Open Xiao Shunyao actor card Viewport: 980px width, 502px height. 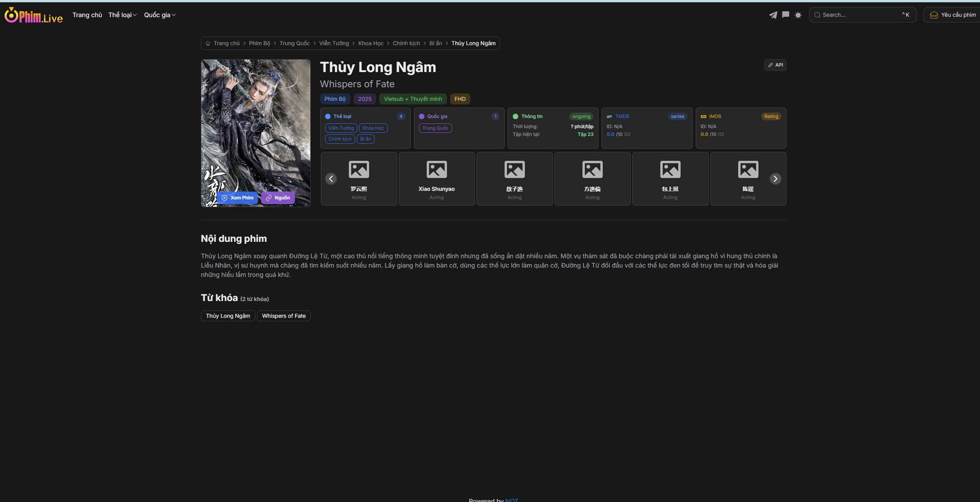(436, 179)
